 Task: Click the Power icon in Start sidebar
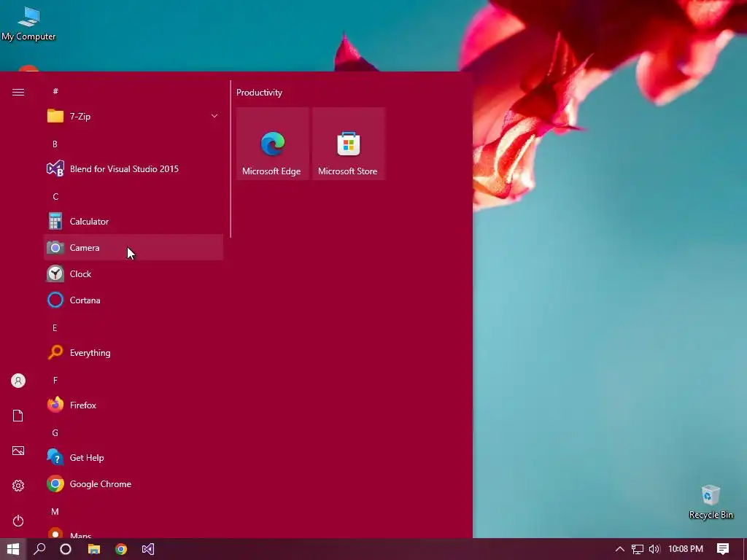click(18, 521)
